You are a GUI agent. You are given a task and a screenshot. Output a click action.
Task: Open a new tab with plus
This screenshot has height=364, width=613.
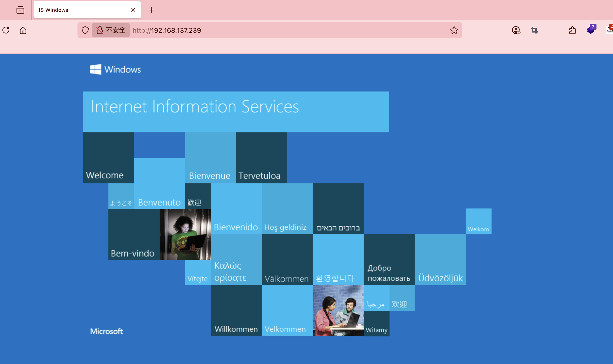[151, 10]
